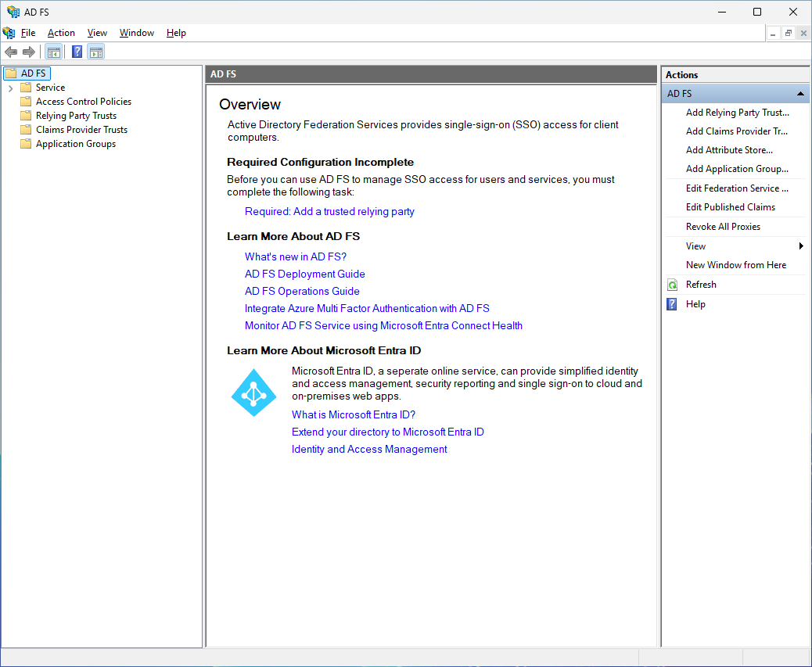The width and height of the screenshot is (812, 667).
Task: Click Learn More About AD FS heading
Action: tap(293, 236)
